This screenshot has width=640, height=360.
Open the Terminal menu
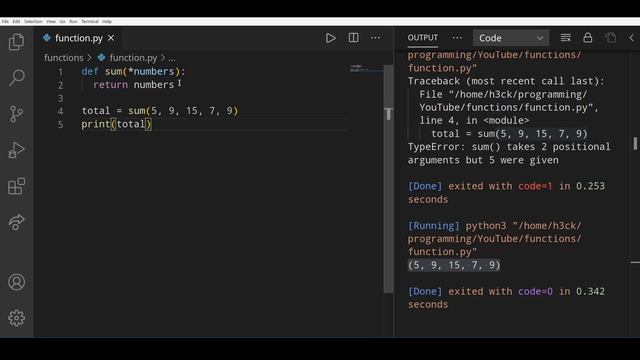[90, 21]
